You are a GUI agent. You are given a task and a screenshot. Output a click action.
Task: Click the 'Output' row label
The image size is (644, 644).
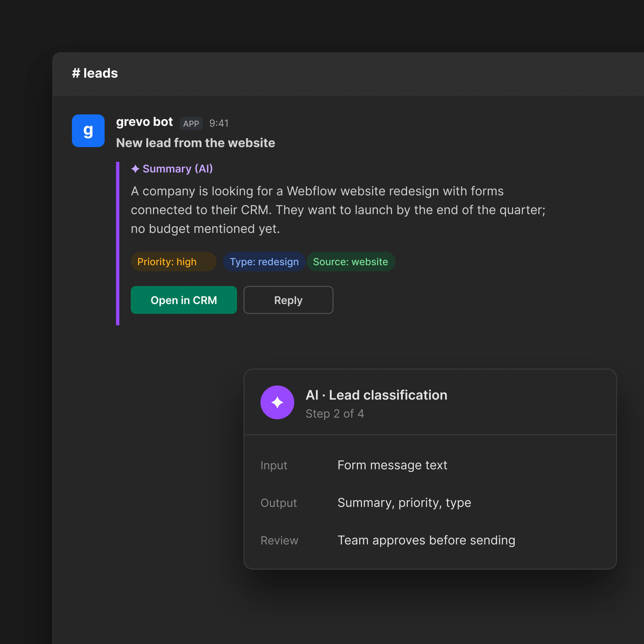coord(279,503)
